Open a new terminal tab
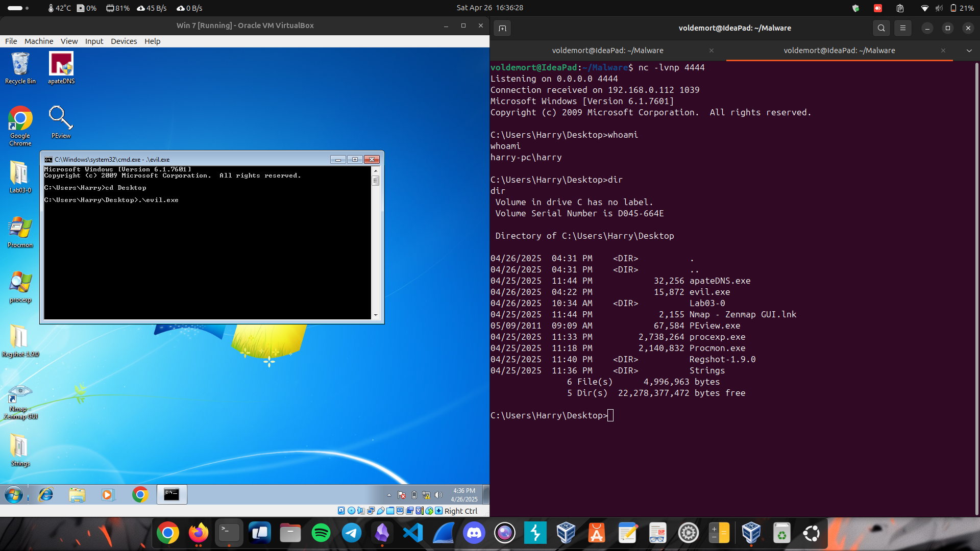980x551 pixels. 502,28
